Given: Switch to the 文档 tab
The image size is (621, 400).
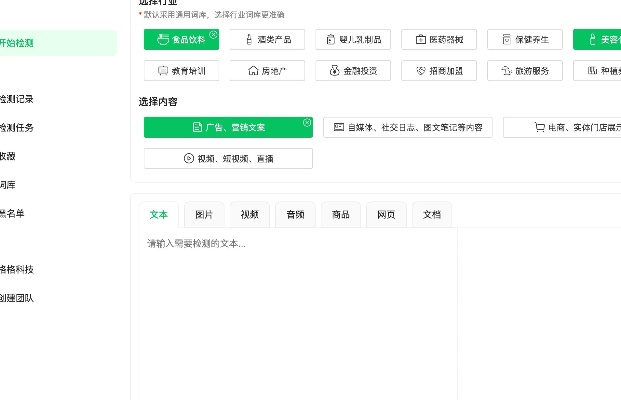Looking at the screenshot, I should pyautogui.click(x=432, y=215).
